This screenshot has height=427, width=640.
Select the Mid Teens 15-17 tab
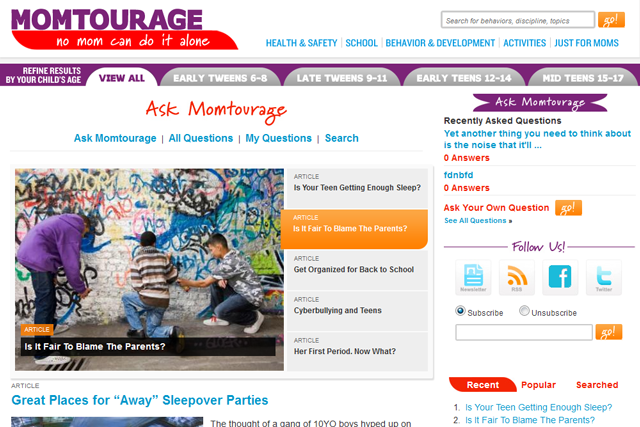tap(583, 78)
